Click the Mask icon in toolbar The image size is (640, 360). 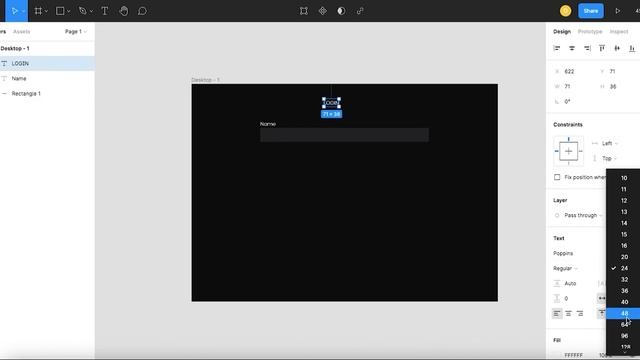341,11
